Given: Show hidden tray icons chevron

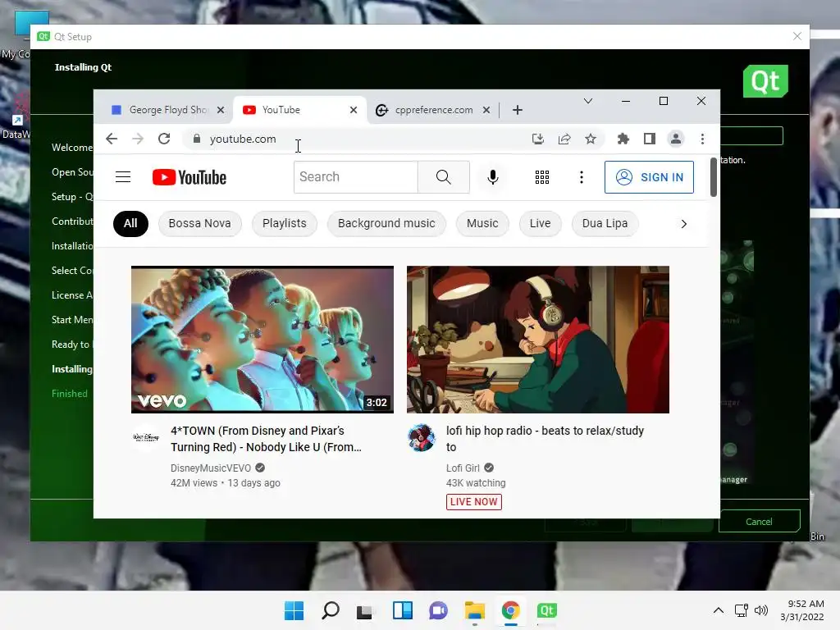Looking at the screenshot, I should pyautogui.click(x=719, y=610).
